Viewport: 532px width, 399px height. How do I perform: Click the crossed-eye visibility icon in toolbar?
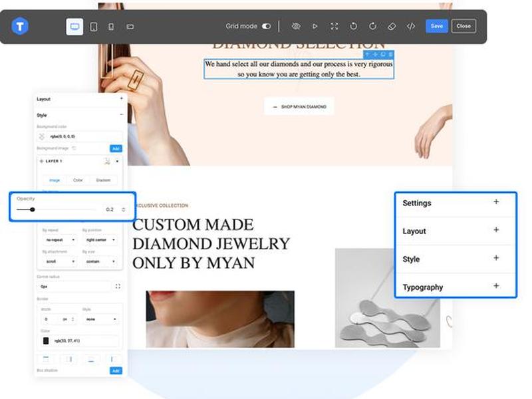[296, 26]
